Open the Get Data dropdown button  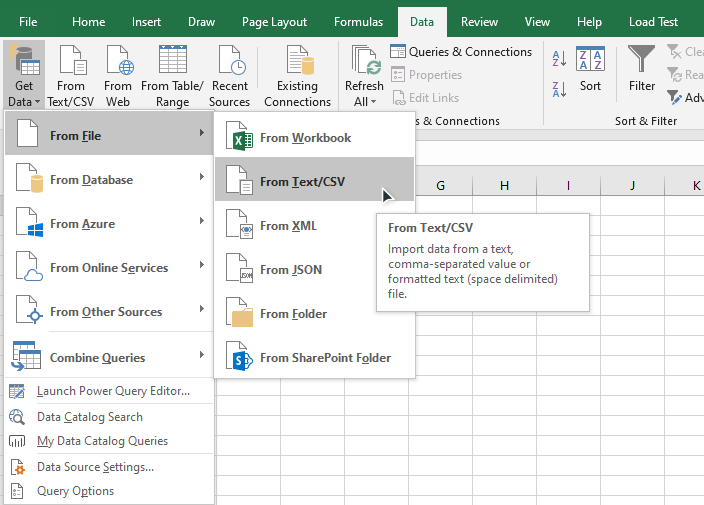coord(24,75)
